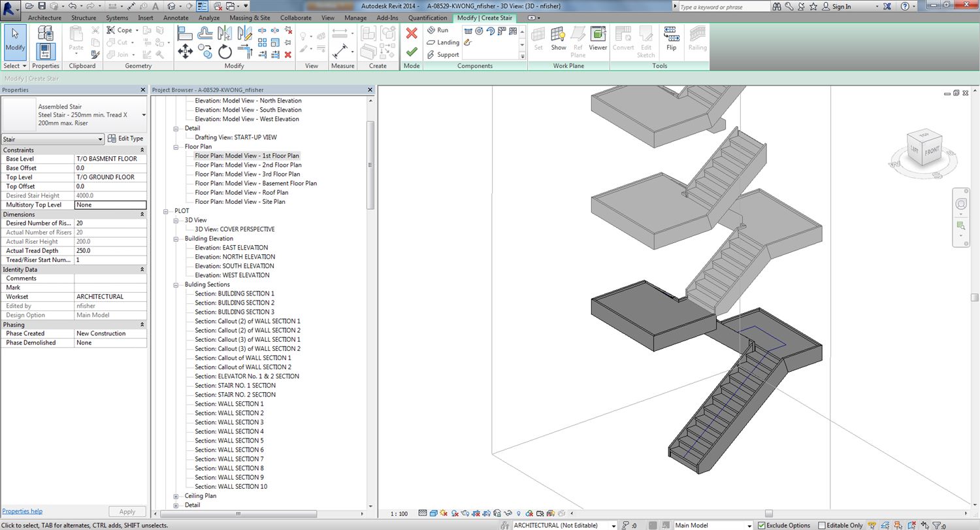
Task: Click the Save icon in quick access toolbar
Action: click(x=42, y=6)
